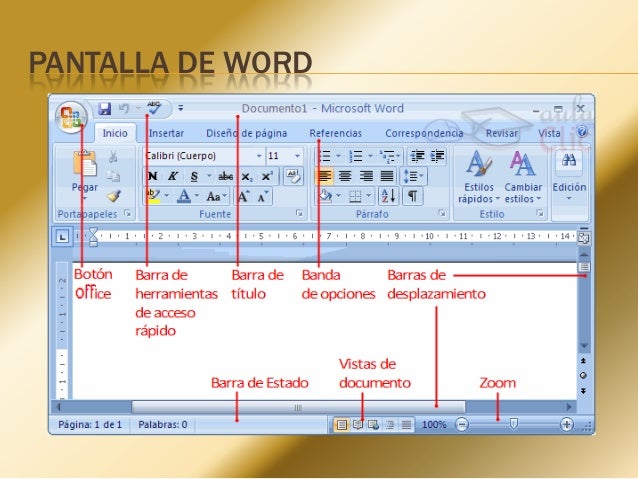The height and width of the screenshot is (479, 638).
Task: Open Word help question mark
Action: [x=583, y=131]
